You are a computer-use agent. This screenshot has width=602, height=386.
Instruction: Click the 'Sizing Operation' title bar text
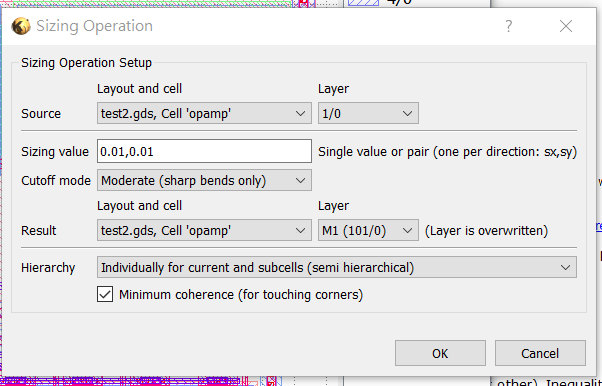coord(94,26)
